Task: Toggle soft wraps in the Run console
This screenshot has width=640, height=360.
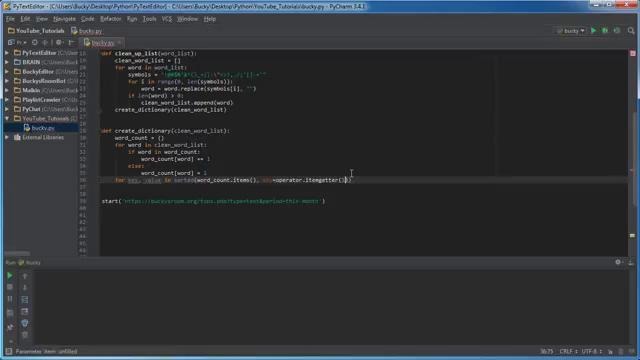Action: (24, 300)
